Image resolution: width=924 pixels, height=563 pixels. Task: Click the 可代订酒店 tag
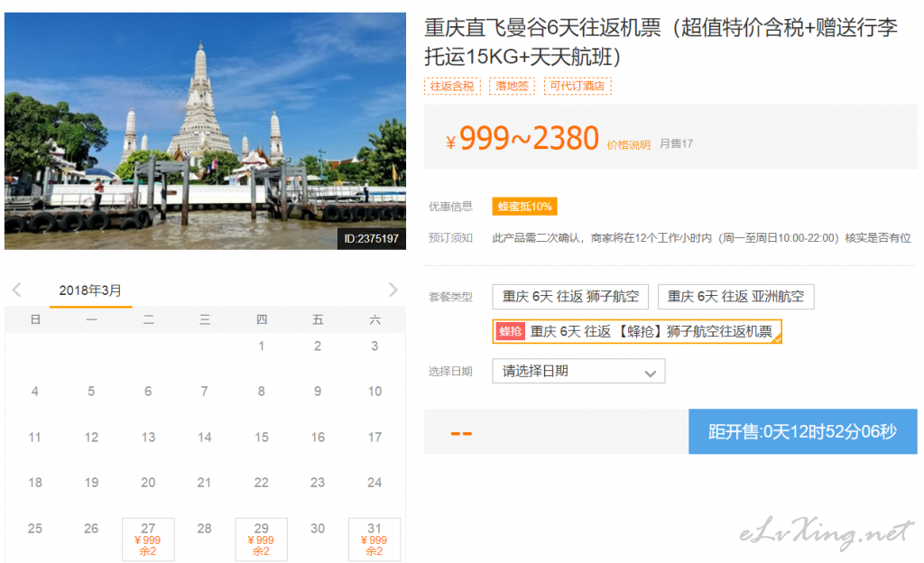[577, 86]
